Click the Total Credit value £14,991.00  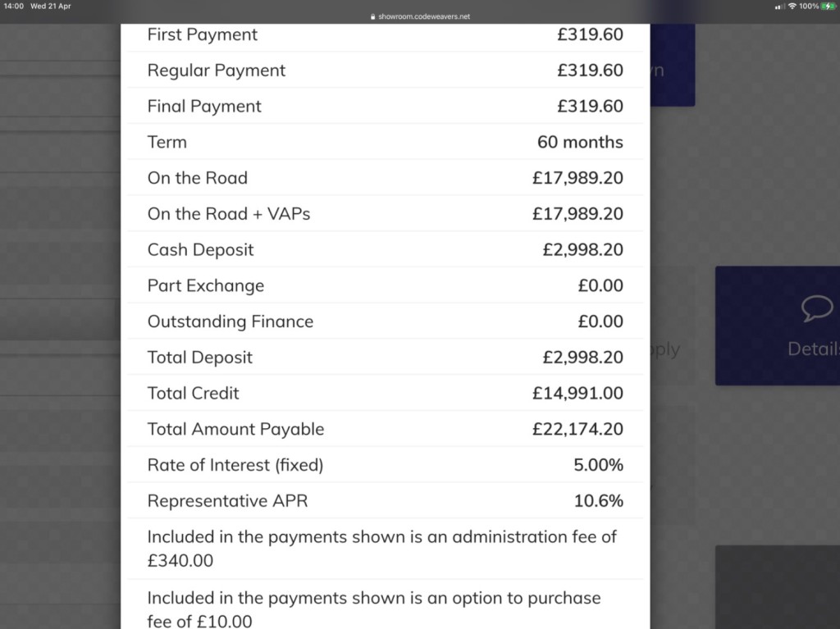click(577, 394)
